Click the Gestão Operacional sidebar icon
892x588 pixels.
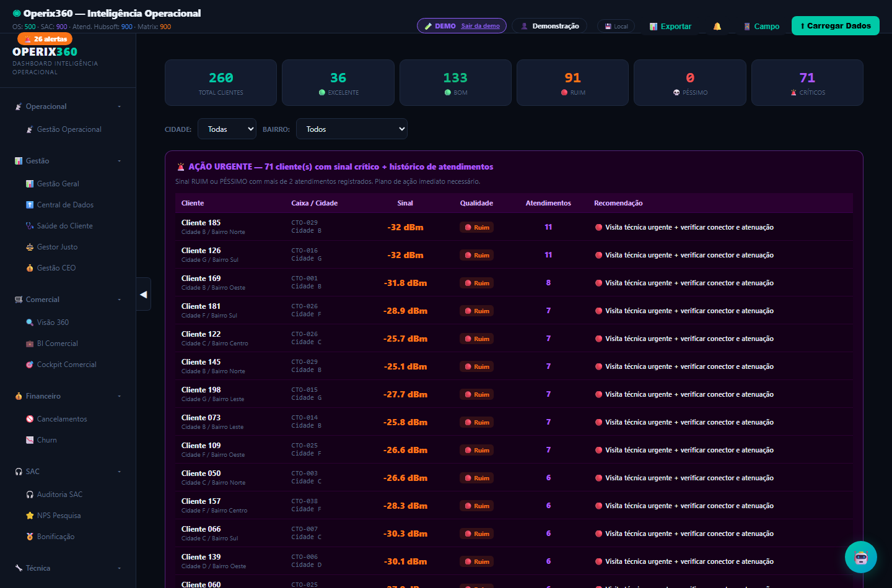click(x=30, y=129)
